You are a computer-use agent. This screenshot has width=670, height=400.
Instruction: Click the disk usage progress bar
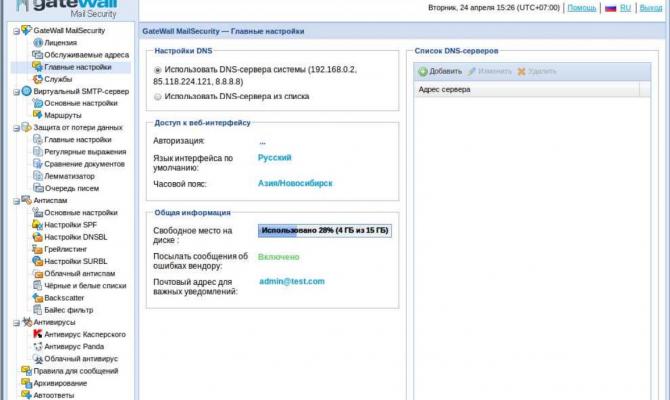pos(325,230)
